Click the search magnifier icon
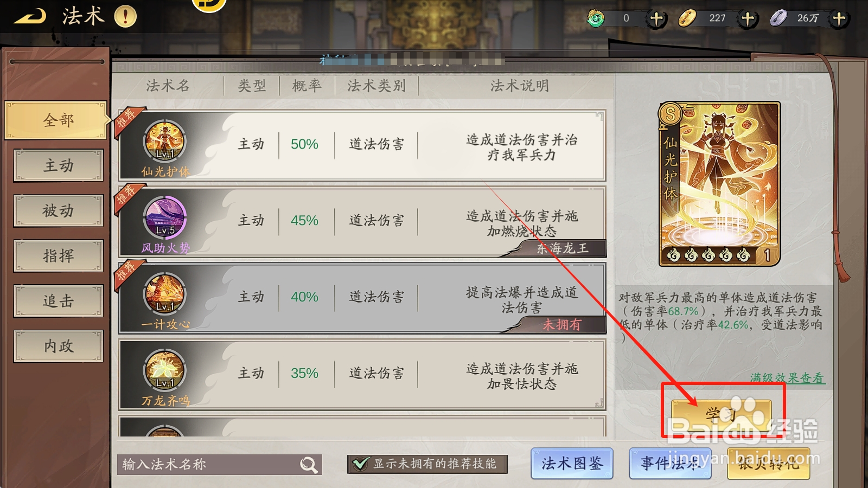 tap(309, 465)
